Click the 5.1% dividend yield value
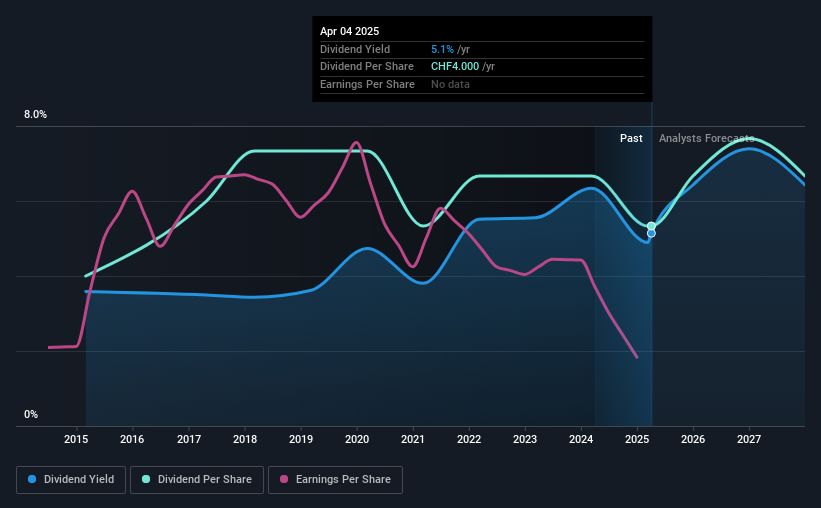Viewport: 821px width, 508px height. [x=442, y=49]
